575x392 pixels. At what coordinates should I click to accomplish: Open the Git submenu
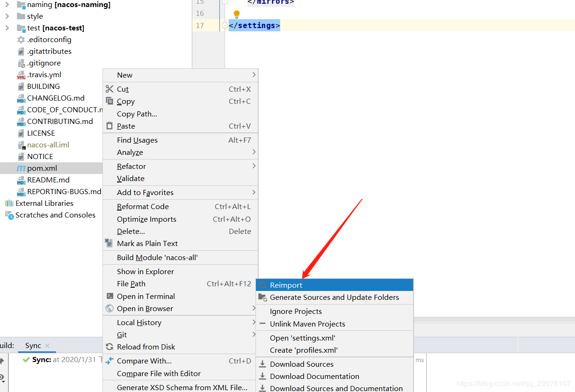[x=180, y=334]
